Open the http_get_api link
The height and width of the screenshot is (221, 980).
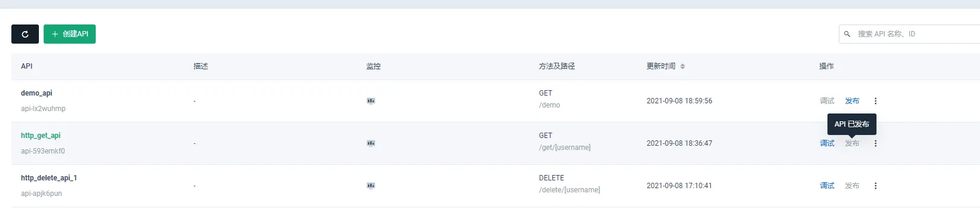tap(41, 136)
